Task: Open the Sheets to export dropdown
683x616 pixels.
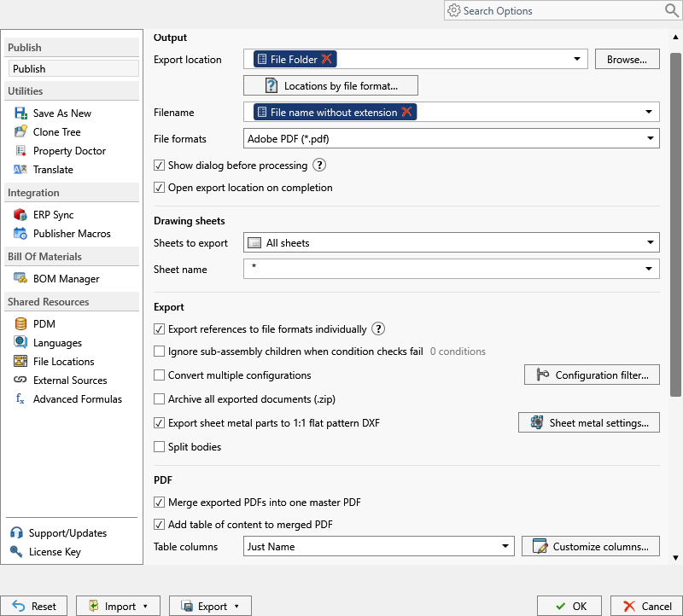Action: (451, 242)
